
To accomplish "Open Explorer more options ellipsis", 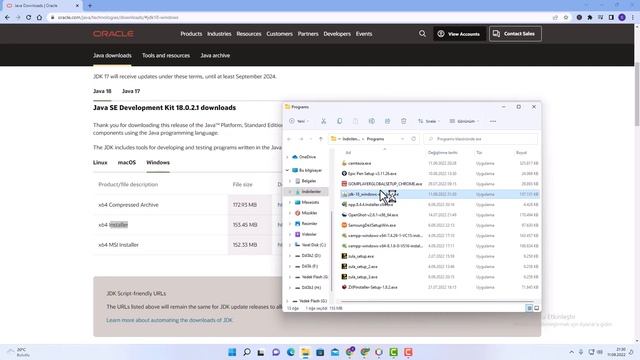I will tap(493, 121).
